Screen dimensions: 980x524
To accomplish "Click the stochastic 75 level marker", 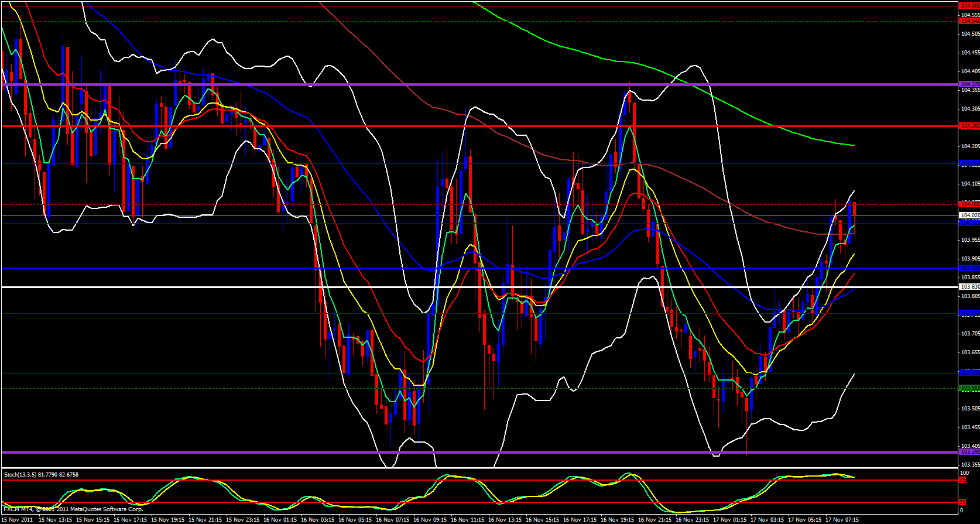I will 962,480.
